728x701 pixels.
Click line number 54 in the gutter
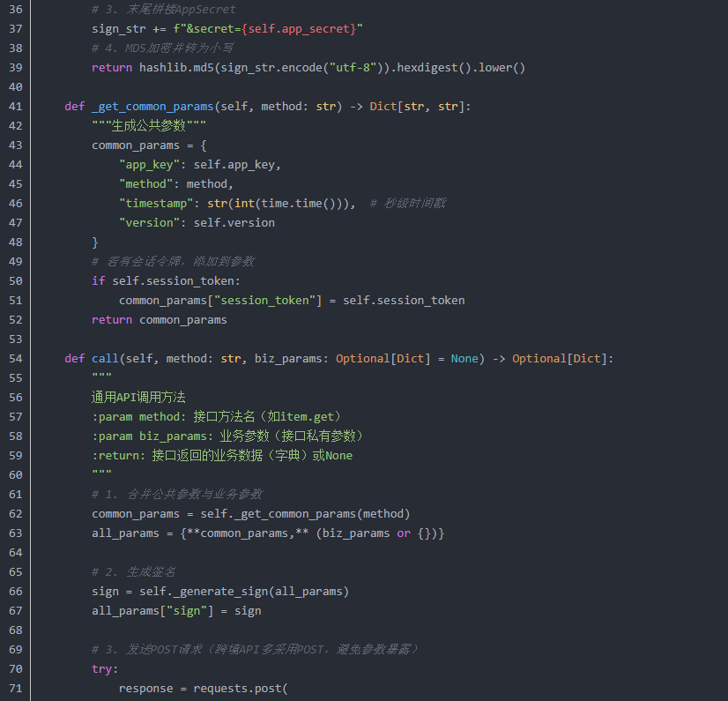(x=14, y=359)
